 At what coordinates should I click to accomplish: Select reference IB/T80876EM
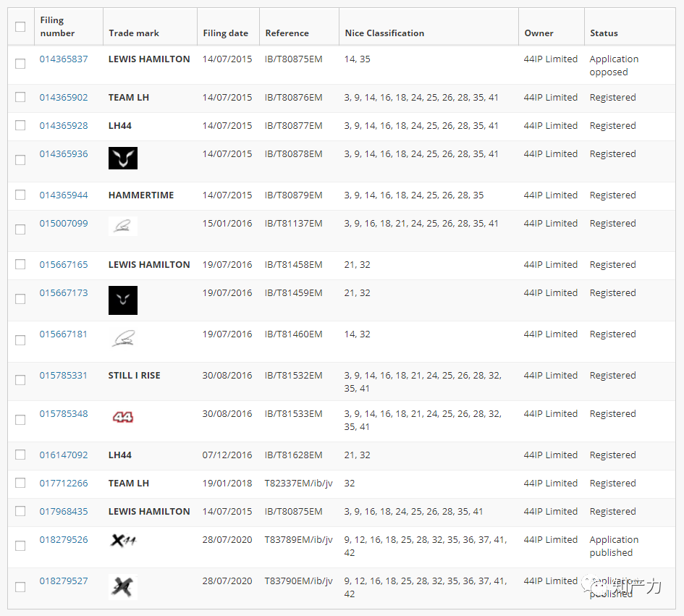[x=294, y=97]
